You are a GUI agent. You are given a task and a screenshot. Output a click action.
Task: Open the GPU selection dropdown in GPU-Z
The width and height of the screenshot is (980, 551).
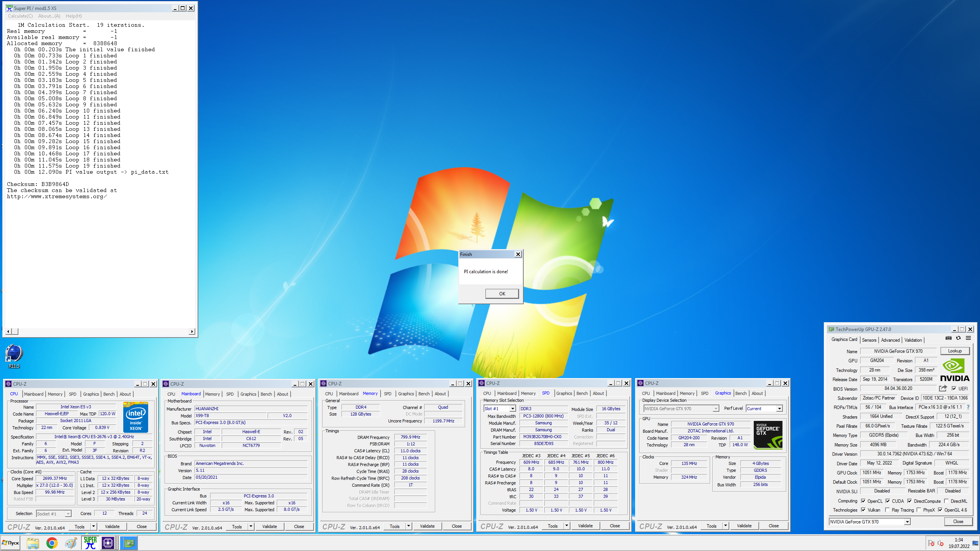click(870, 522)
